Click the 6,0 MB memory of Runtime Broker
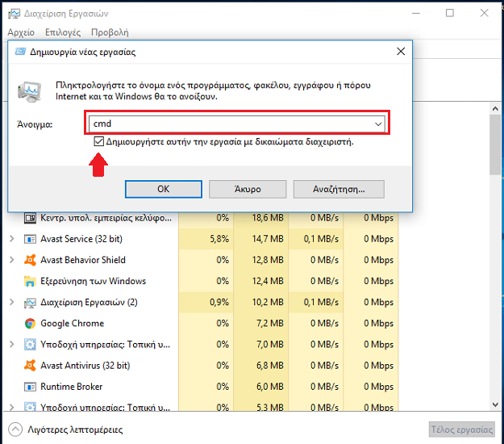 pyautogui.click(x=270, y=387)
